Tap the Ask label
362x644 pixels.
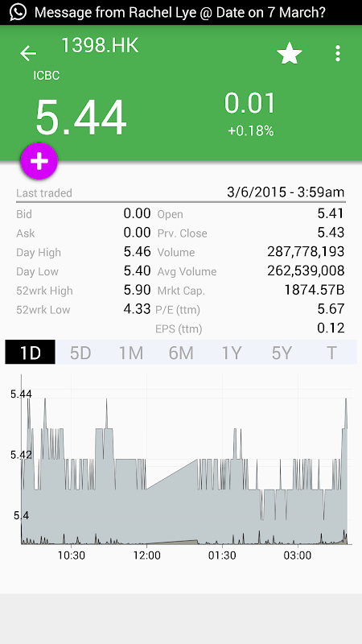click(26, 233)
